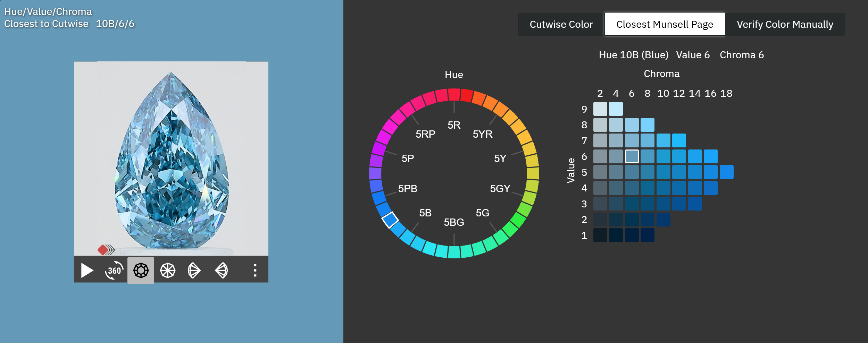Choose the value 7 chroma 12 swatch
Image resolution: width=868 pixels, height=343 pixels.
[679, 140]
